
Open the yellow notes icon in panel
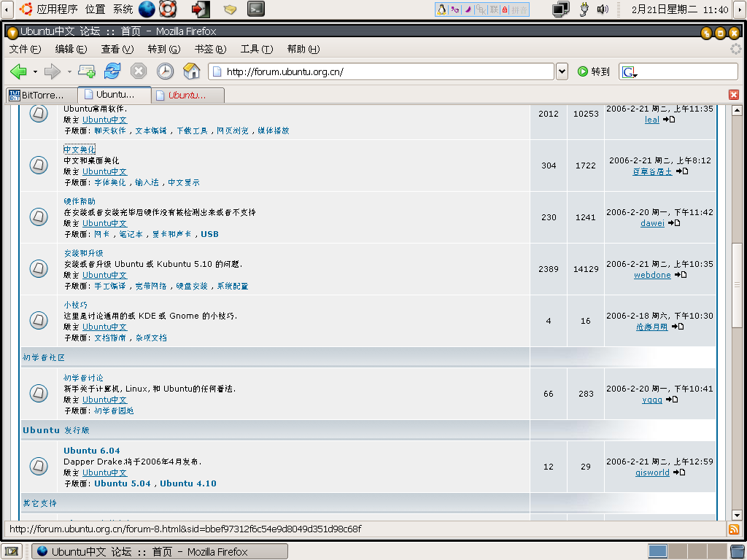tap(230, 9)
